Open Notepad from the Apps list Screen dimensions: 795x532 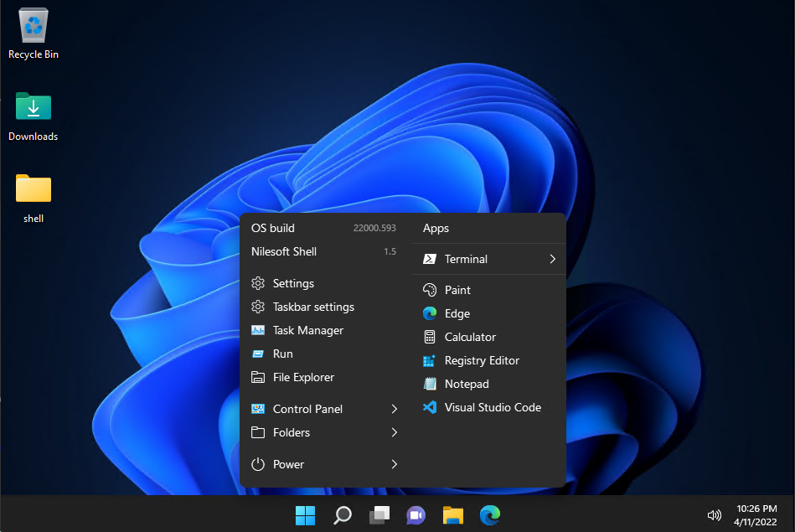click(x=467, y=384)
